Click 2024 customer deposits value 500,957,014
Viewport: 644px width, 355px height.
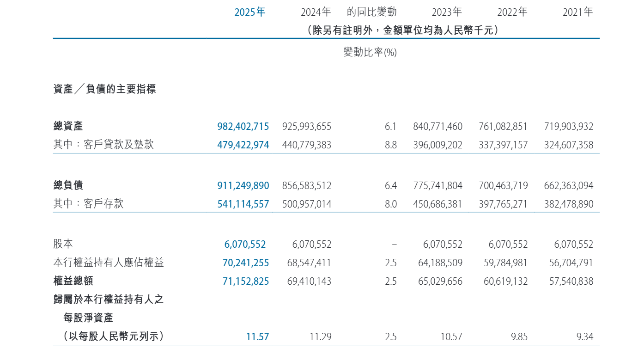pyautogui.click(x=307, y=204)
